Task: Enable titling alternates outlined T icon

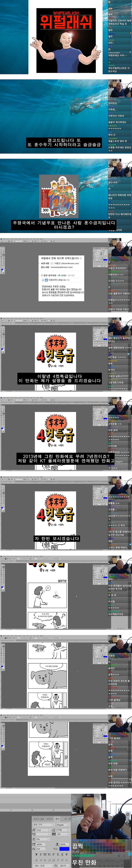Action: pos(58,860)
